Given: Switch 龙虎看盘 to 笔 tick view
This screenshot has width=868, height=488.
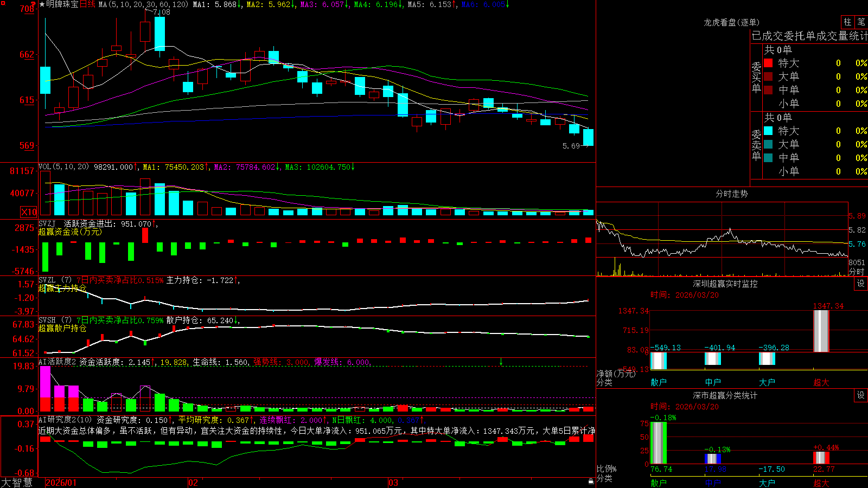Looking at the screenshot, I should coord(861,22).
